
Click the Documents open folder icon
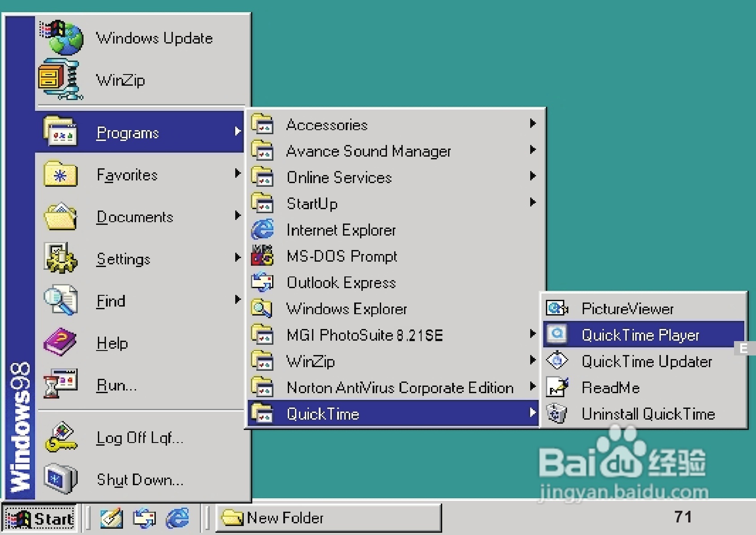(x=61, y=216)
